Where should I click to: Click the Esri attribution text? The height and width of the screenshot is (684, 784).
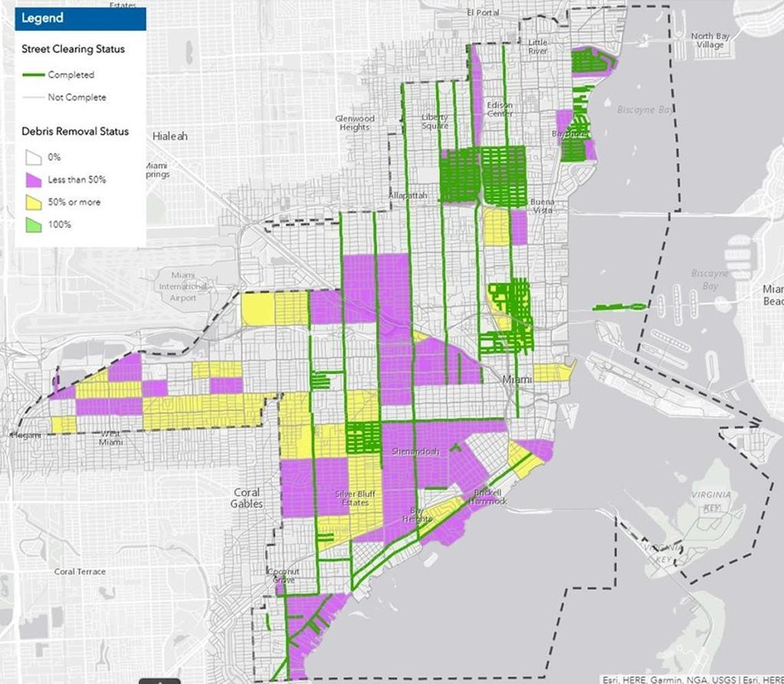click(x=691, y=679)
